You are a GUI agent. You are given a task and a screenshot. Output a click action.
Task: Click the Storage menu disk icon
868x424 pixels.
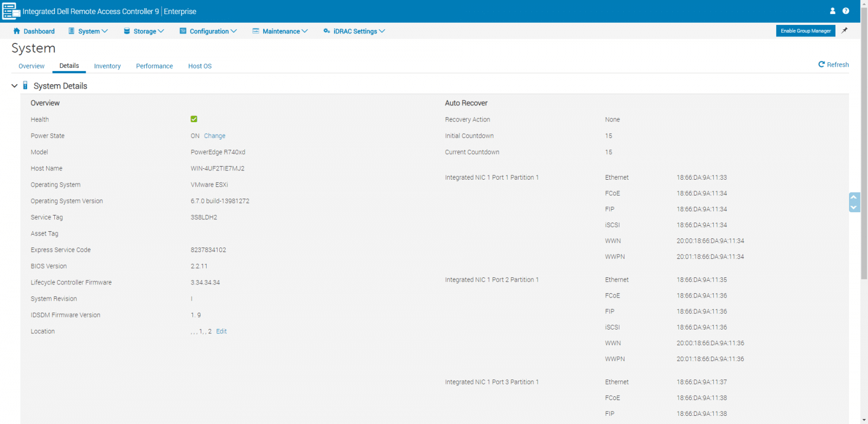pos(127,31)
